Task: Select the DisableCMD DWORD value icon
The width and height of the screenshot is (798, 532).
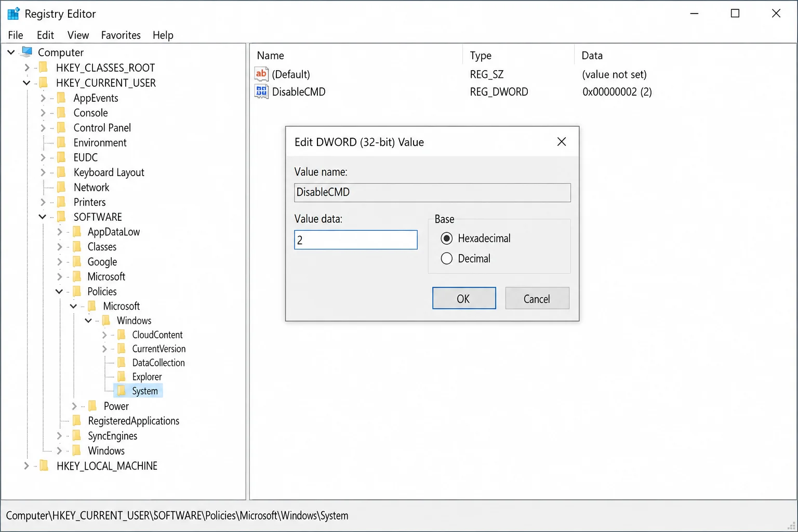Action: [261, 92]
